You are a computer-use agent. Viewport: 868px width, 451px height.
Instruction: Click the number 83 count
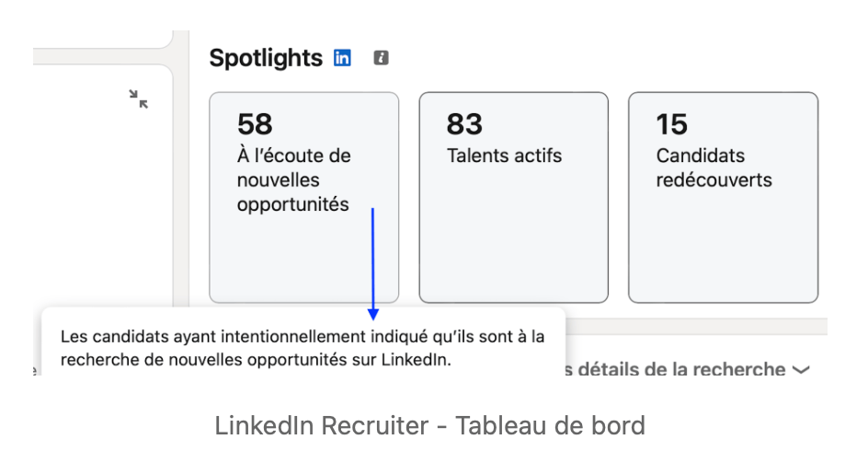coord(464,124)
